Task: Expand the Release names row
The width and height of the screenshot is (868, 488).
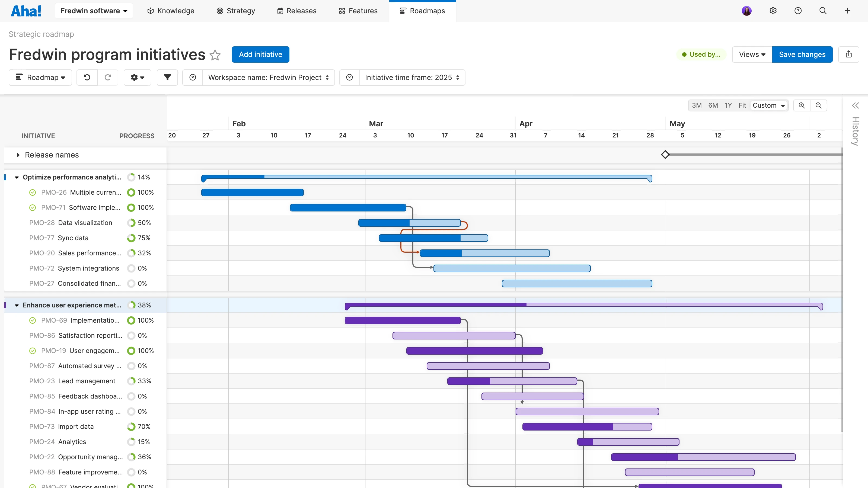Action: click(18, 155)
